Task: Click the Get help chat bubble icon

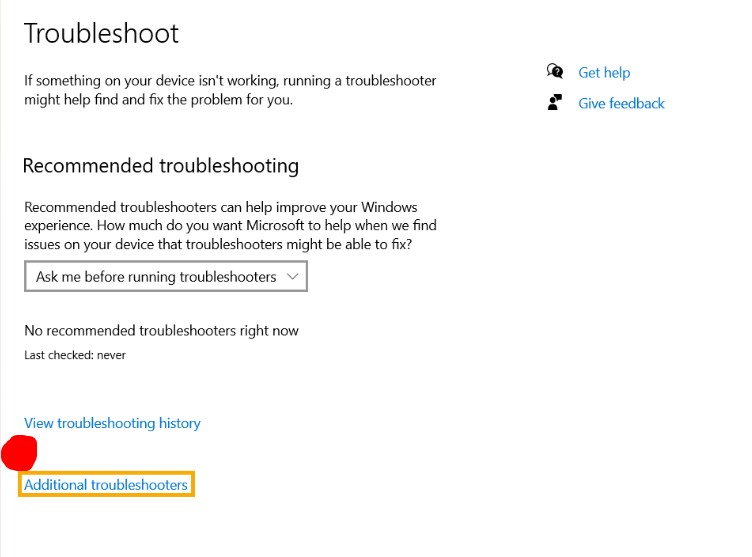Action: point(555,71)
